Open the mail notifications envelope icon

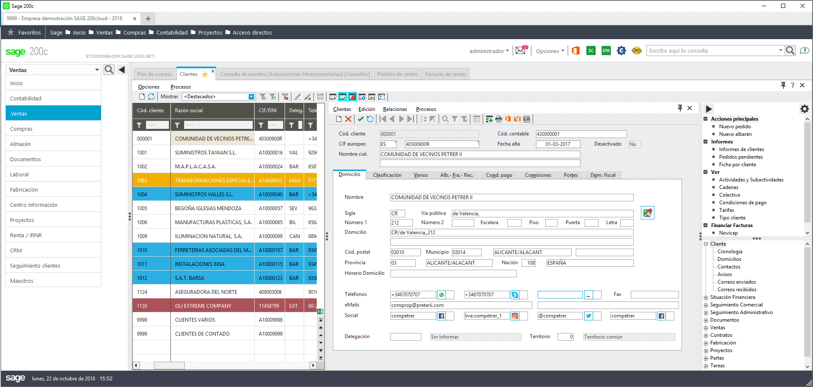(521, 51)
